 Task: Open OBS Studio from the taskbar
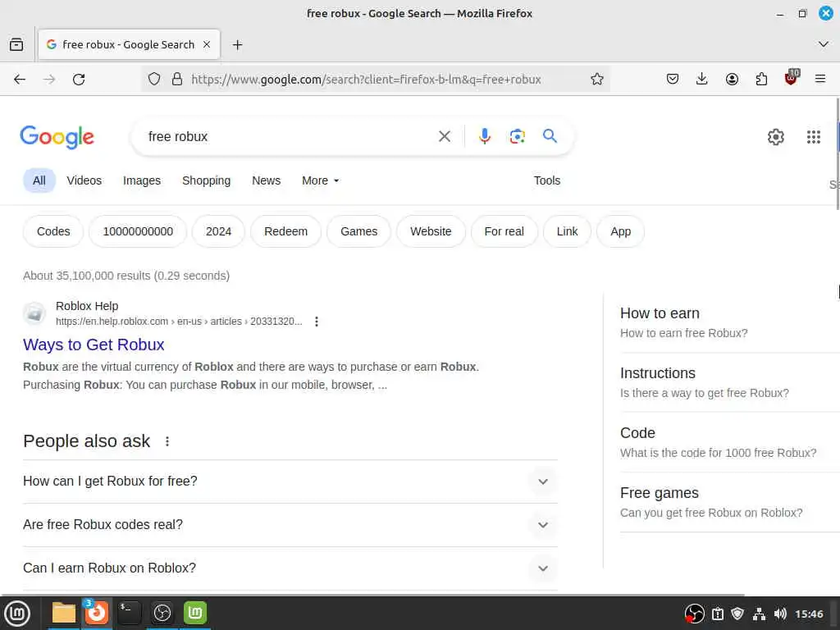[x=162, y=613]
